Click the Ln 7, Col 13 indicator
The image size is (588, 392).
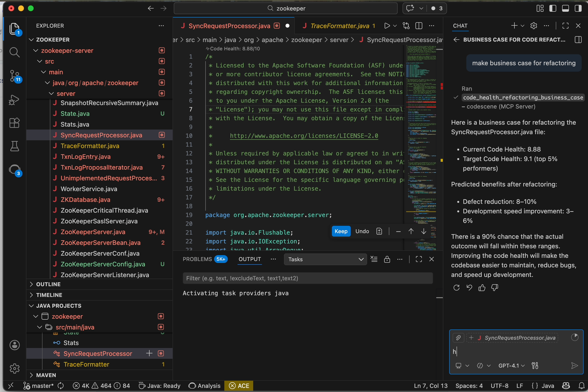(x=431, y=386)
